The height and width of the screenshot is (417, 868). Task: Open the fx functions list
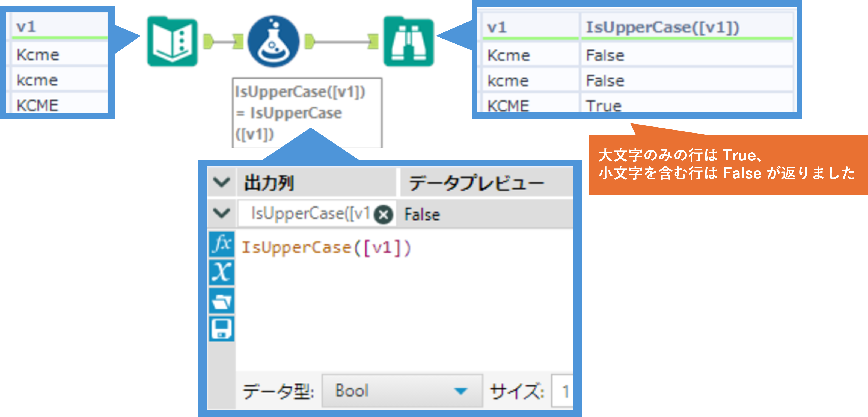pyautogui.click(x=221, y=244)
